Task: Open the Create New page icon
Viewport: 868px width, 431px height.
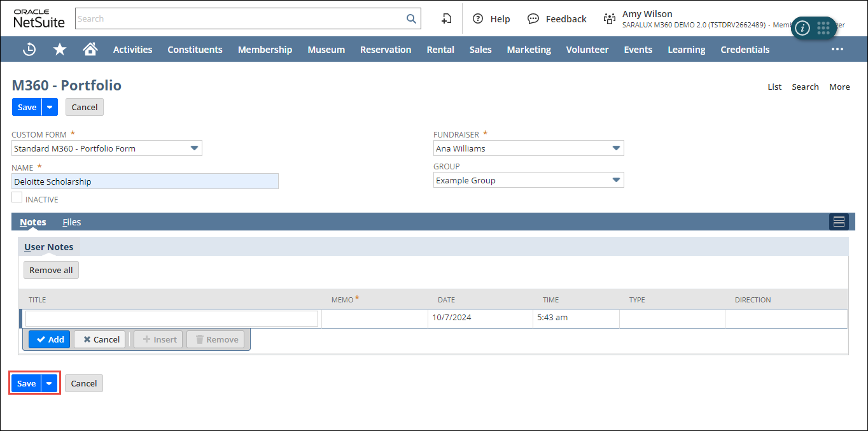Action: (x=447, y=18)
